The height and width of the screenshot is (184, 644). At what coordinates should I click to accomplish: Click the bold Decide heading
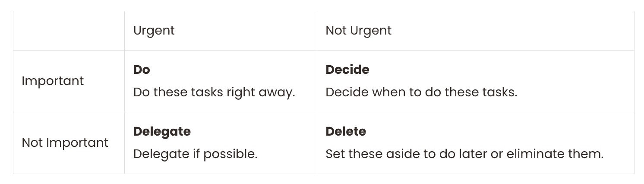(x=347, y=70)
